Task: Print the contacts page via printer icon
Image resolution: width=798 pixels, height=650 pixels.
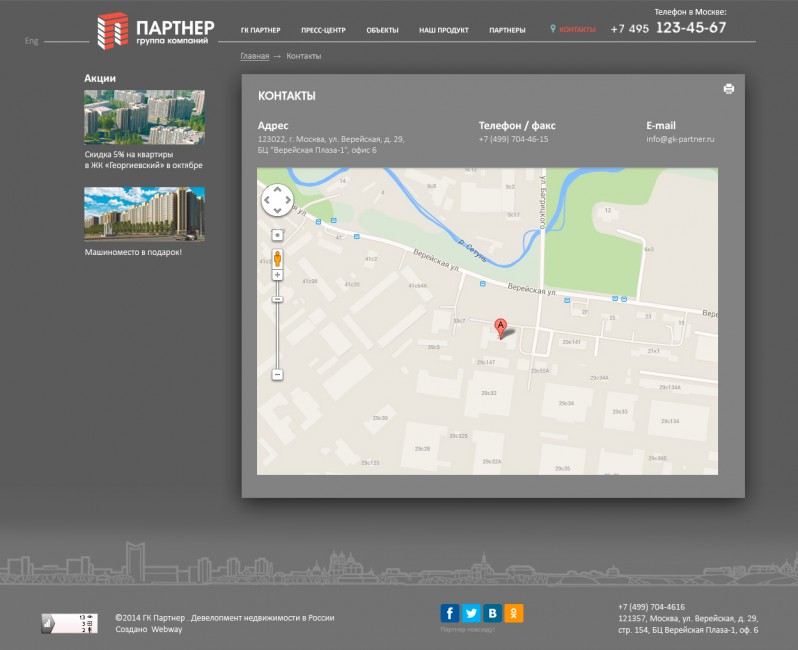Action: point(729,89)
